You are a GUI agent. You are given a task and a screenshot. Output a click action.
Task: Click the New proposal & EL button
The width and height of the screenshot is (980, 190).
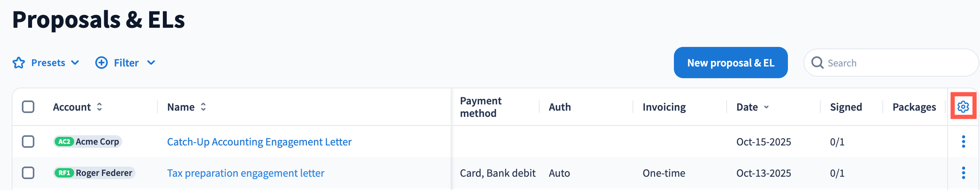[x=731, y=63]
